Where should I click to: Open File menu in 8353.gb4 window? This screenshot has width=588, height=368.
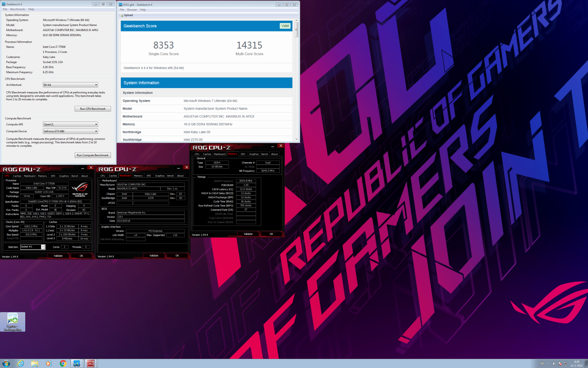click(122, 10)
